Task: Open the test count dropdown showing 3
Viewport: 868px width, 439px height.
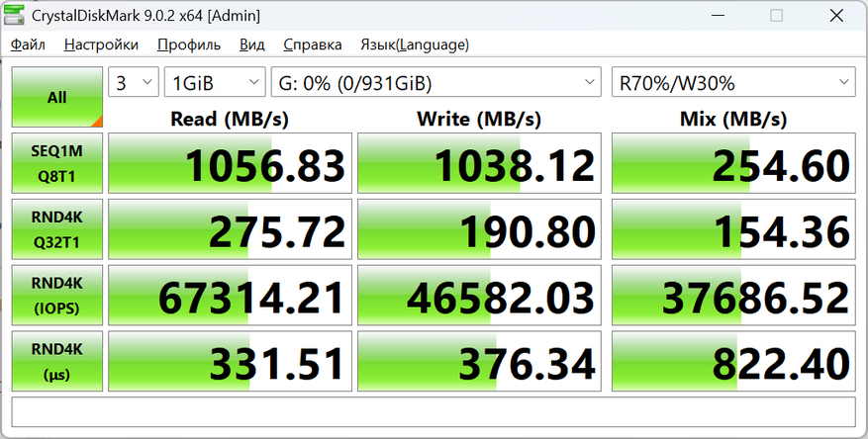Action: pyautogui.click(x=134, y=82)
